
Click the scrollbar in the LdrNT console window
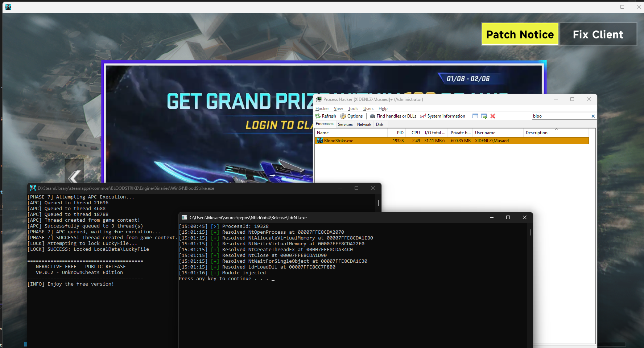click(530, 233)
